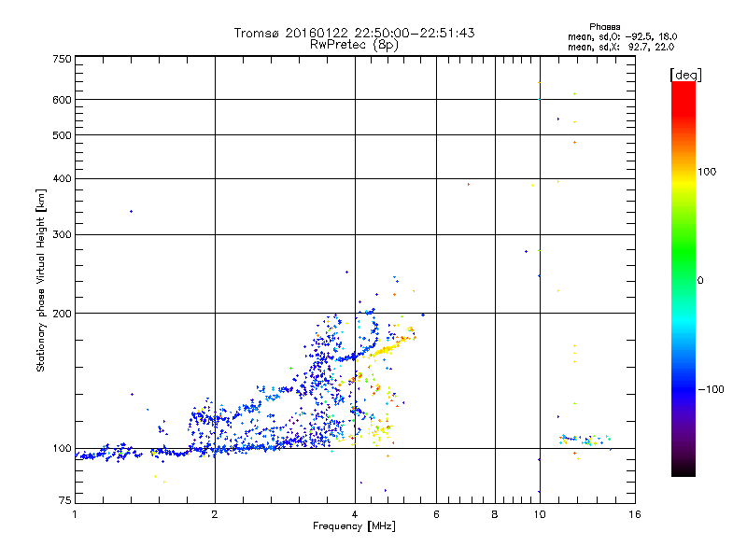This screenshot has height=560, width=747.
Task: Click x-axis tick label '16'
Action: 635,514
